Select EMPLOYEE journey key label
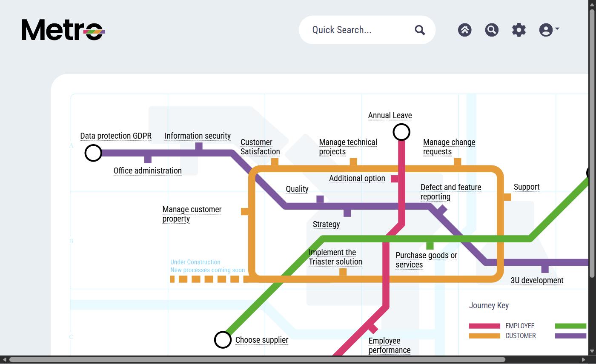Viewport: 596px width, 364px height. point(520,326)
